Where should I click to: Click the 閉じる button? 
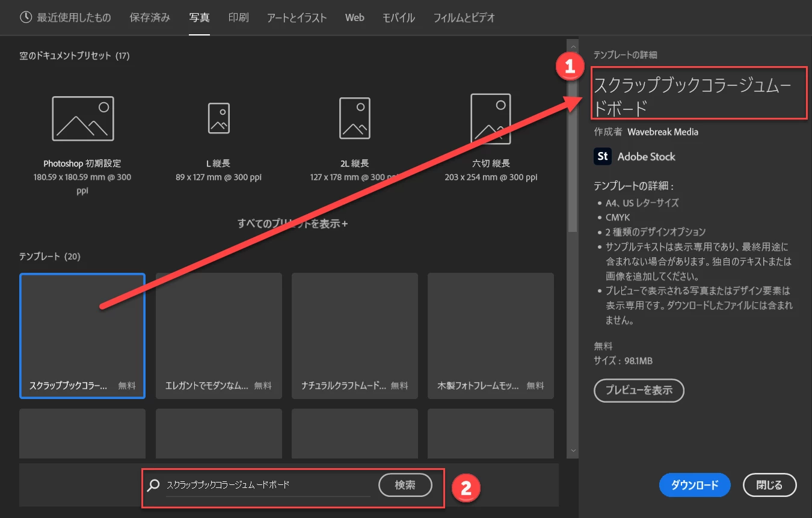(770, 486)
